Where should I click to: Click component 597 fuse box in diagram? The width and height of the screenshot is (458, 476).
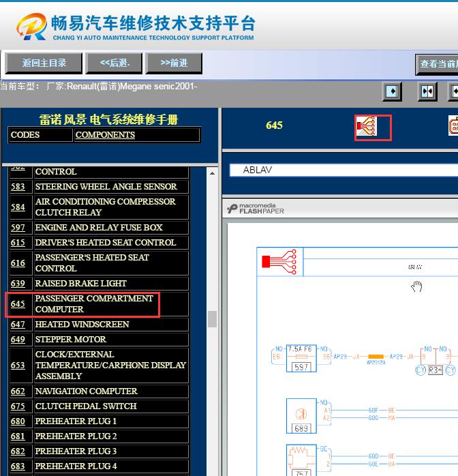coord(301,358)
